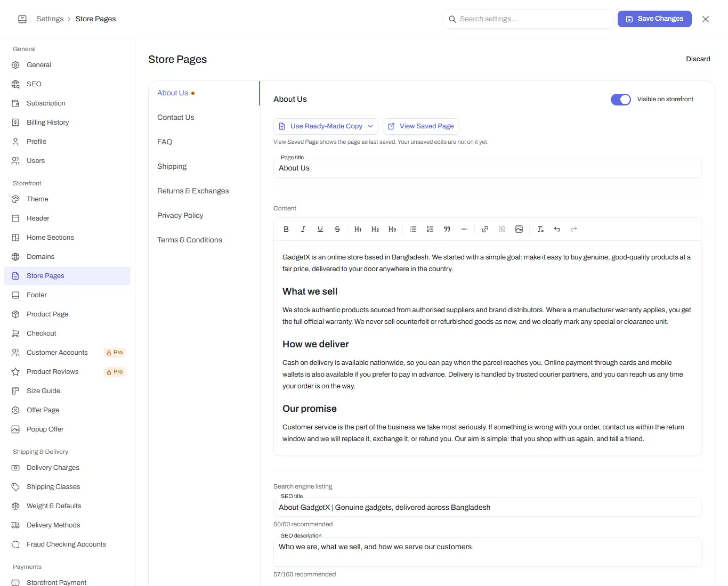Open Delivery Charges settings

pyautogui.click(x=67, y=468)
